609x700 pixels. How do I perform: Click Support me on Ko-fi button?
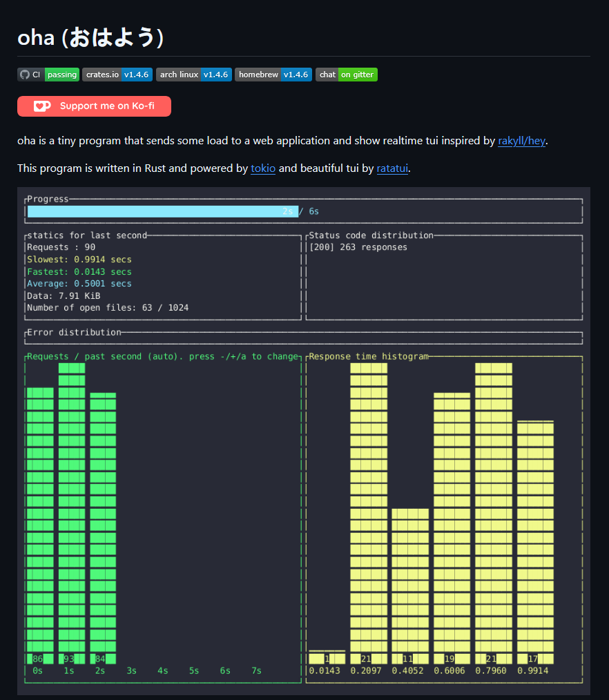click(x=94, y=106)
